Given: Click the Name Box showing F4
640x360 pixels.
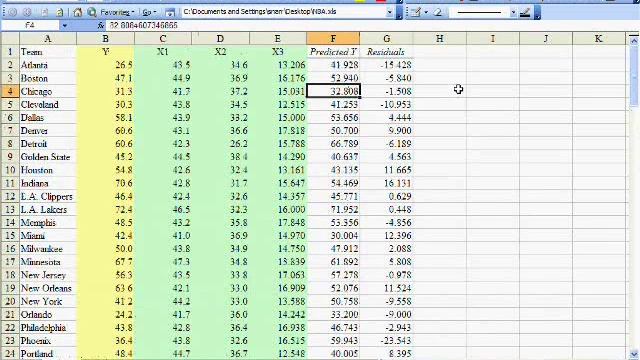Looking at the screenshot, I should pyautogui.click(x=30, y=25).
